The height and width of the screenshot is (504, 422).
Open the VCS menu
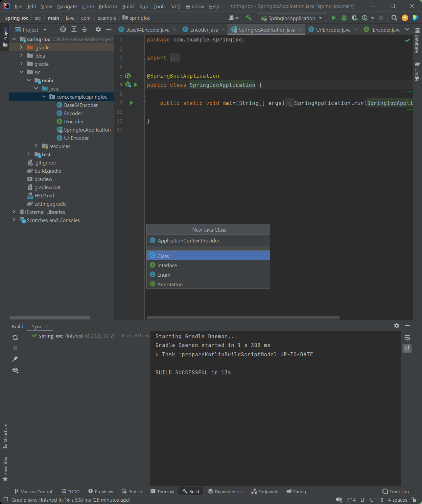176,7
